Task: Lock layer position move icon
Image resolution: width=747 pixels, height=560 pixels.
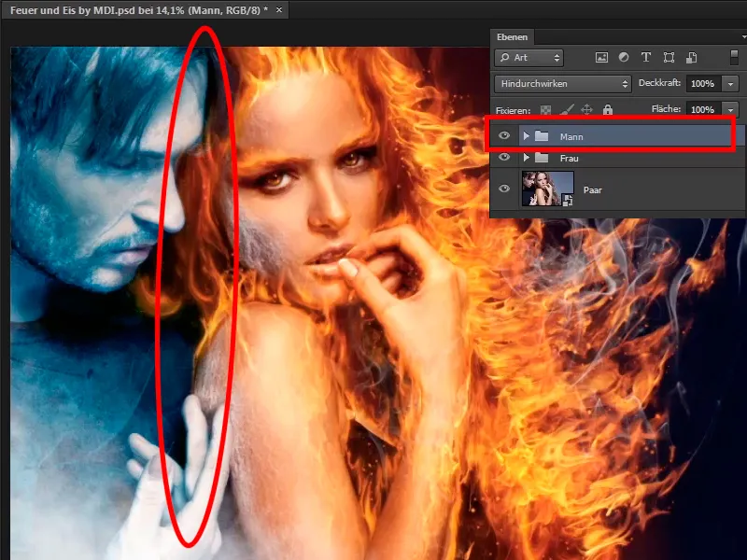Action: tap(587, 110)
